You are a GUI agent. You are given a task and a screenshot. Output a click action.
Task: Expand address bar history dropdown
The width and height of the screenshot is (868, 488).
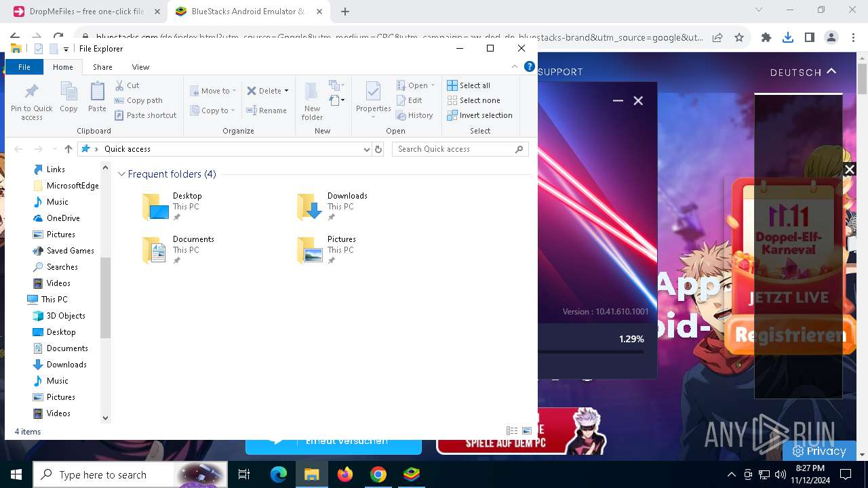point(367,149)
